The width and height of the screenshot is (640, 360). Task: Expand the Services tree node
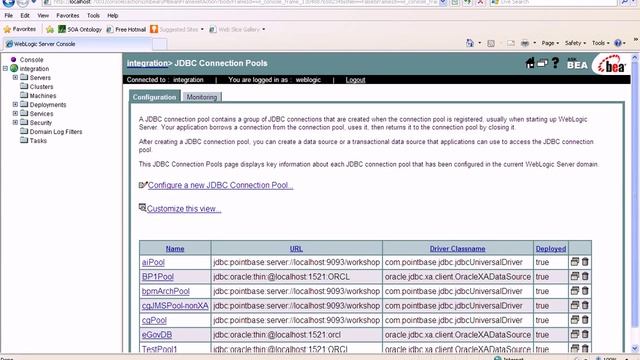pyautogui.click(x=15, y=113)
